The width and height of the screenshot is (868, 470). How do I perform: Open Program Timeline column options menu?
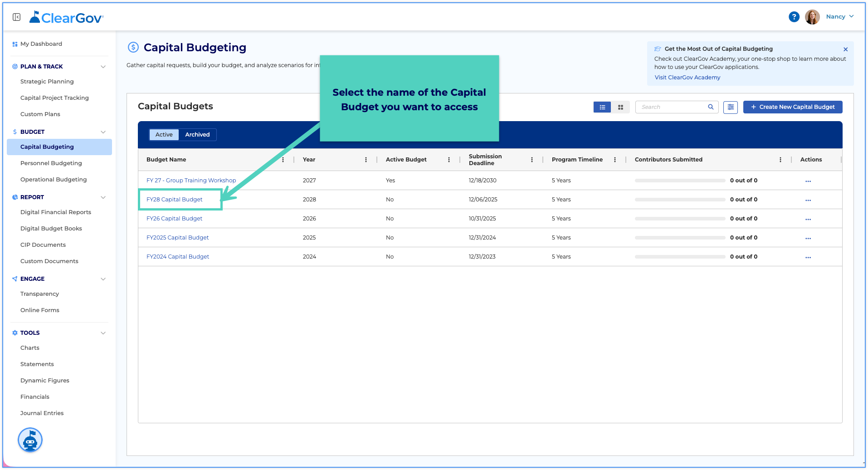615,160
